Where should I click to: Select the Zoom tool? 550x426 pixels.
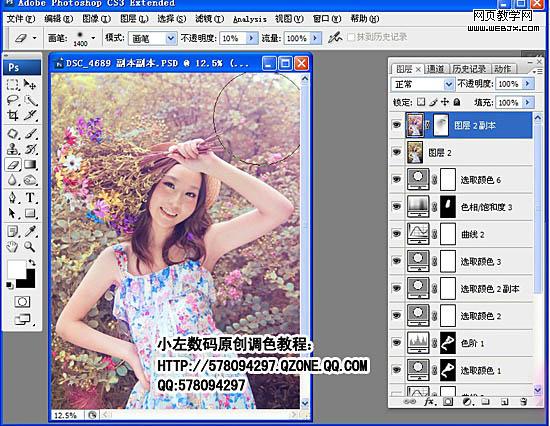[30, 247]
